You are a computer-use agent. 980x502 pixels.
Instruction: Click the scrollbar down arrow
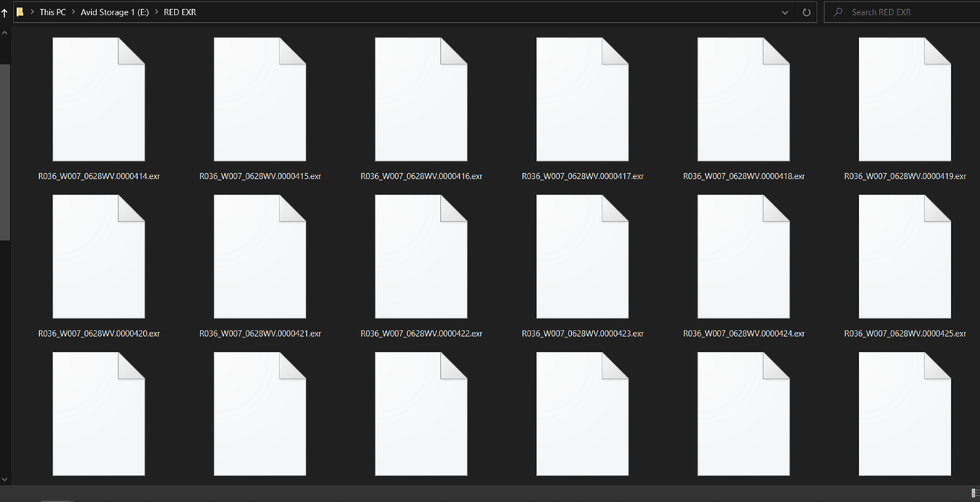(5, 479)
